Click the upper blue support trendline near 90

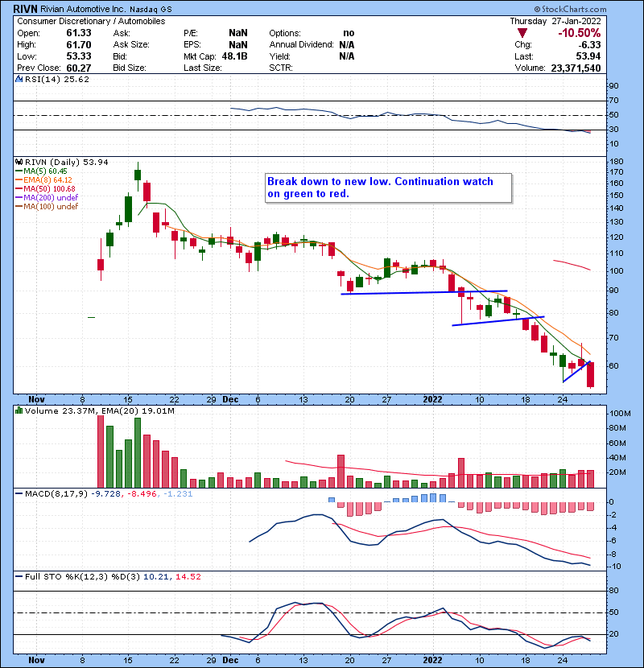pos(424,292)
